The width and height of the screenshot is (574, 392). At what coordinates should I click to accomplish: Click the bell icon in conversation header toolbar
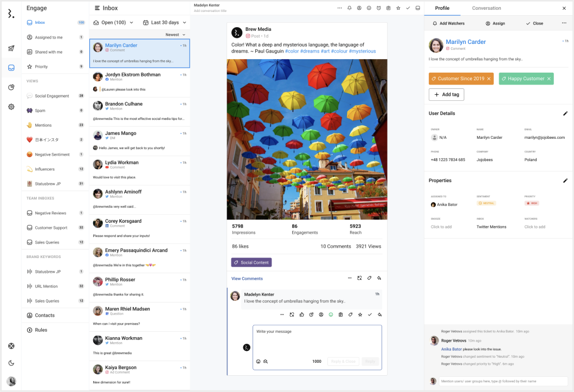pyautogui.click(x=349, y=8)
